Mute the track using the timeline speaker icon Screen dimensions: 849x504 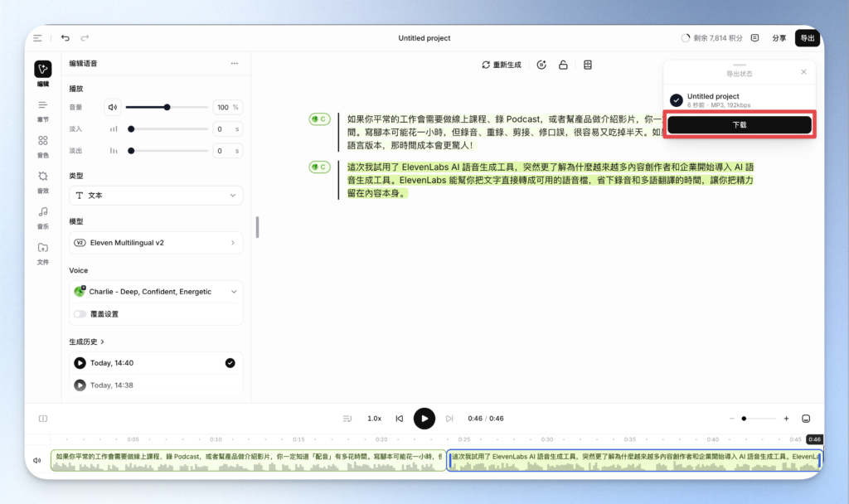tap(36, 460)
